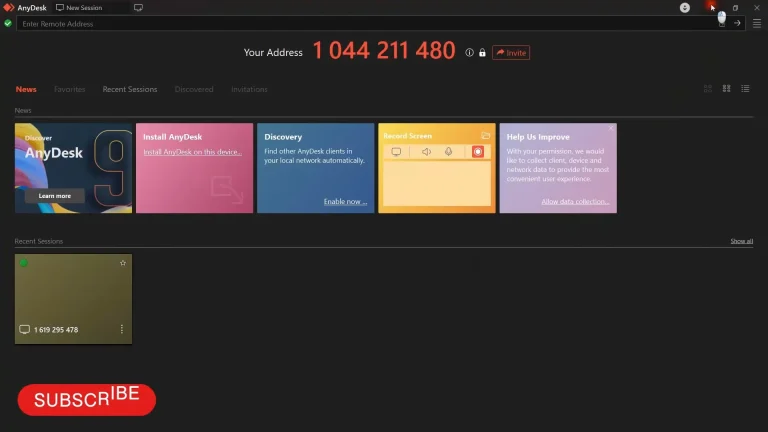
Task: Open the Discover AnyDesk 9 news card
Action: 73,168
